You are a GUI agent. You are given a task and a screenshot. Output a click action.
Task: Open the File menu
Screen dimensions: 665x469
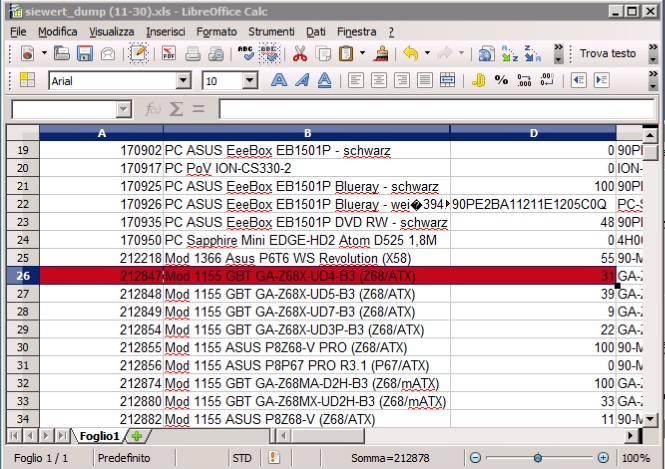[18, 32]
